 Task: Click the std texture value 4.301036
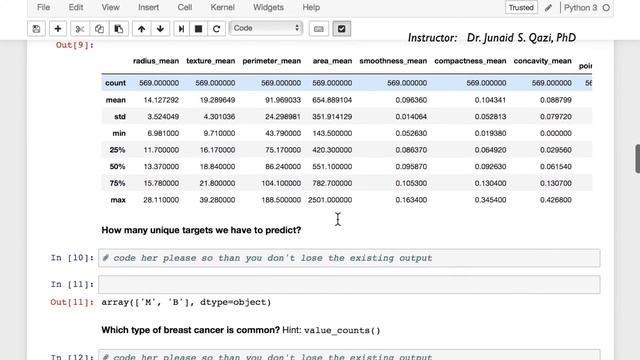click(x=219, y=117)
